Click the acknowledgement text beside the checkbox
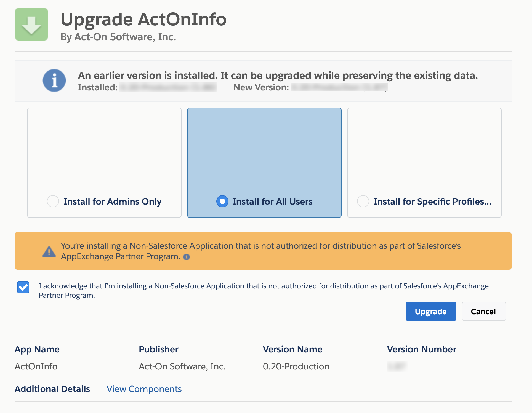This screenshot has width=532, height=413. click(x=264, y=291)
